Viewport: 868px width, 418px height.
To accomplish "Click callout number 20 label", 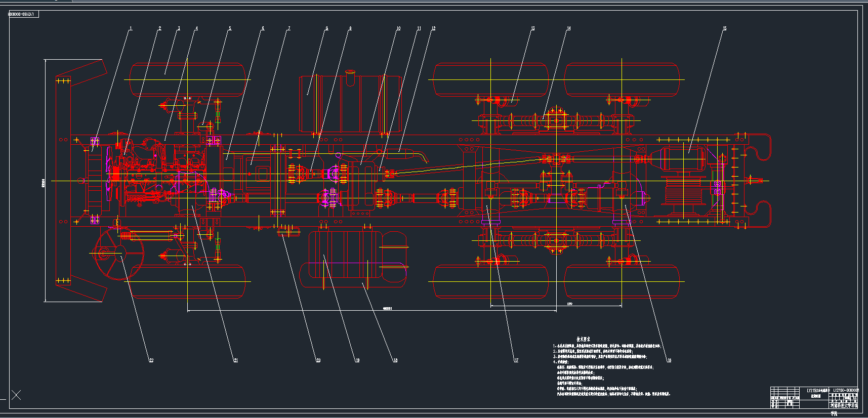I will [318, 360].
